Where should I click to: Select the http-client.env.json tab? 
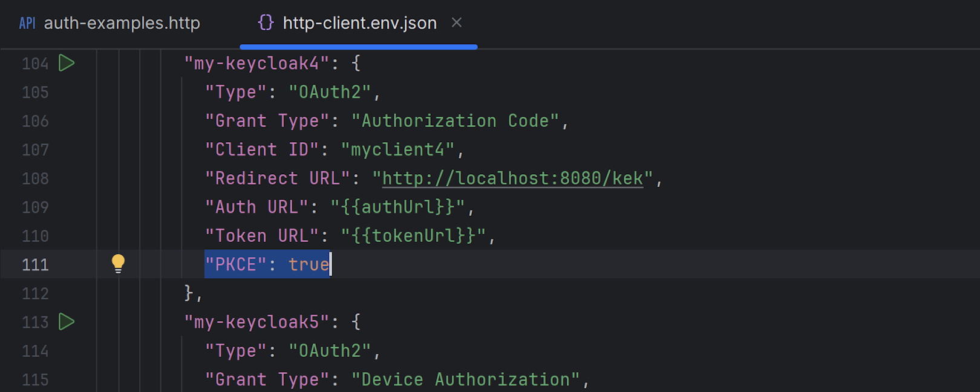(359, 23)
